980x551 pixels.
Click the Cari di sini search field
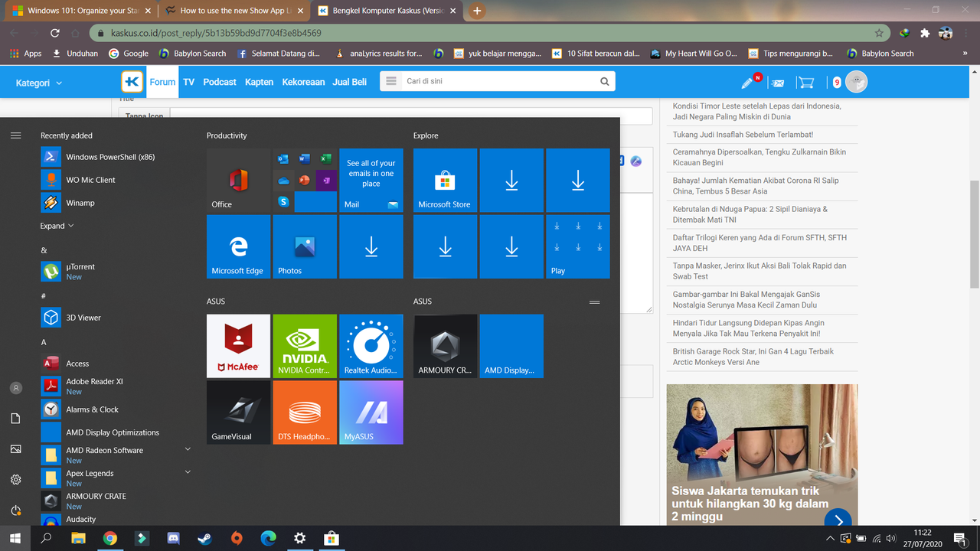pos(498,81)
